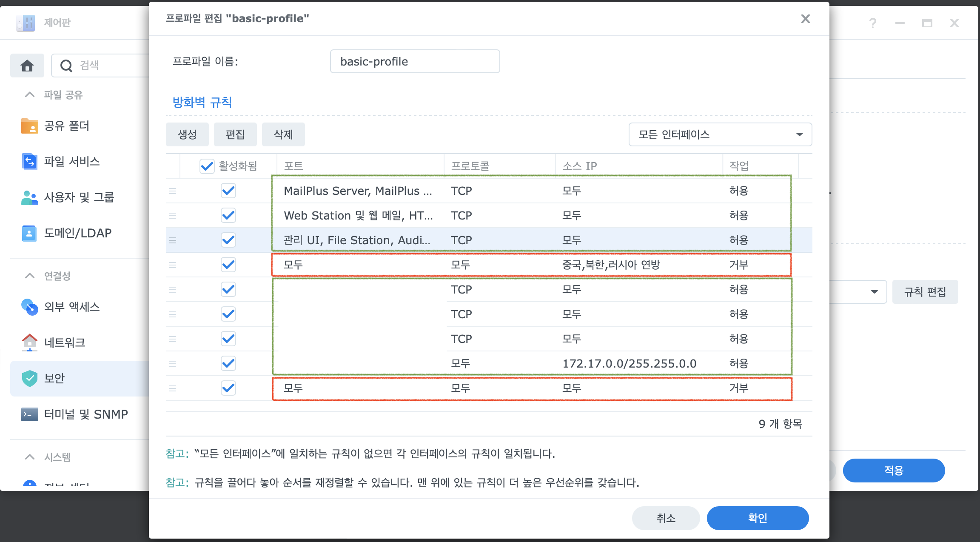Toggle the 활성화됨 header checkbox
The image size is (980, 542).
tap(207, 166)
